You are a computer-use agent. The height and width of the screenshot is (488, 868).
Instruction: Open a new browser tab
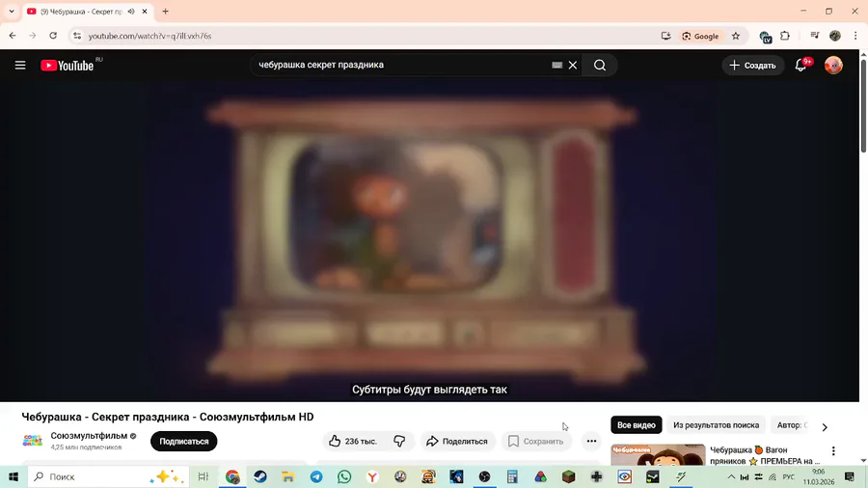[166, 11]
